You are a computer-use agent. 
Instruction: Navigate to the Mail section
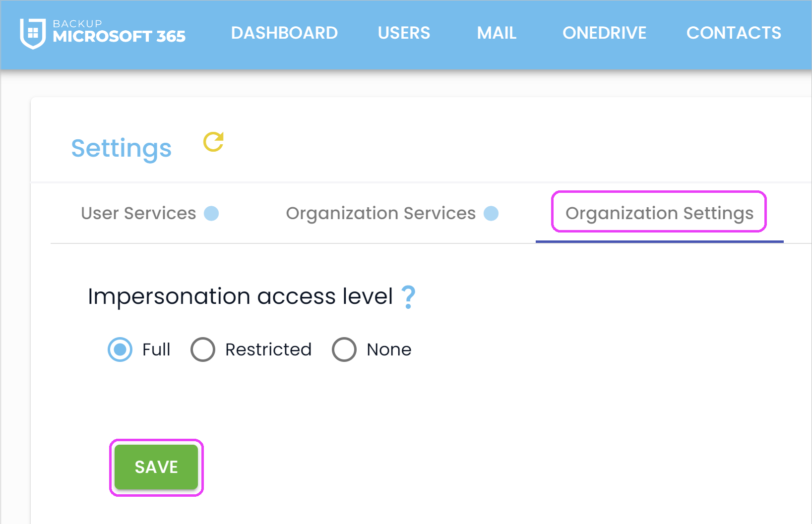coord(497,33)
